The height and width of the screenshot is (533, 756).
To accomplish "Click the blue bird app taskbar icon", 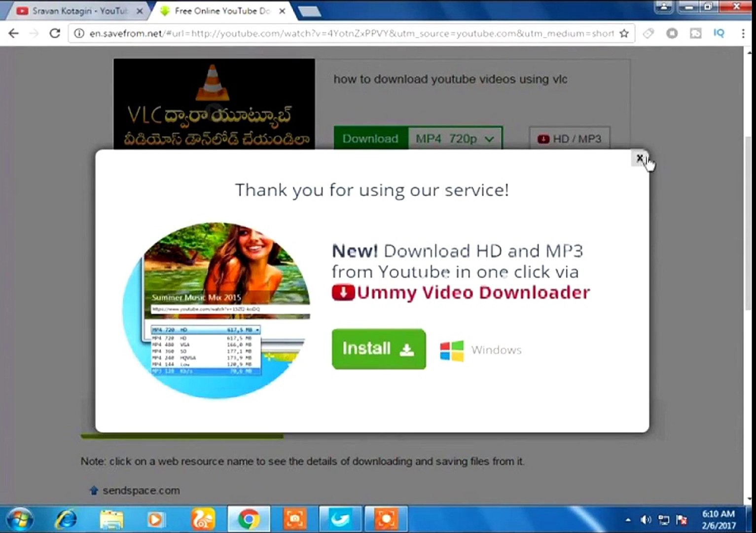I will pos(340,520).
